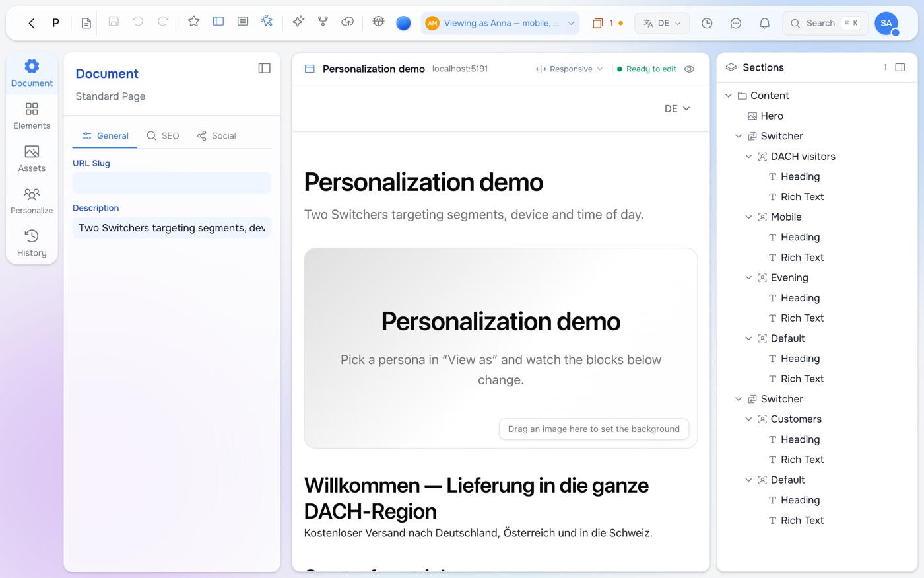The image size is (924, 578).
Task: Click the text lines panel icon in the toolbar
Action: point(243,22)
